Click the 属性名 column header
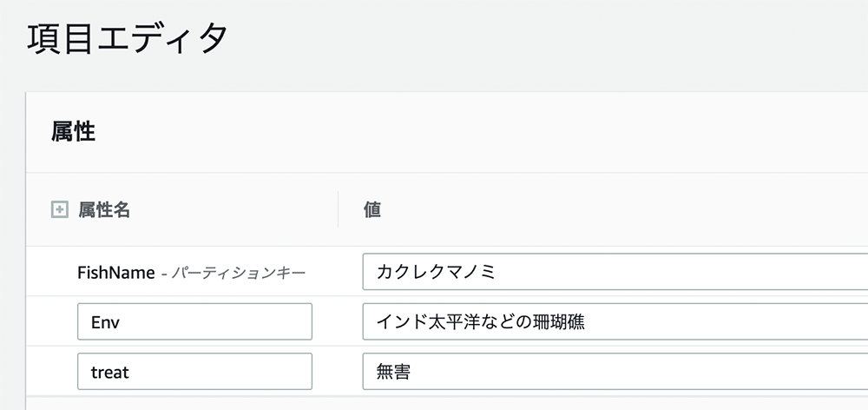The width and height of the screenshot is (868, 410). pyautogui.click(x=104, y=210)
